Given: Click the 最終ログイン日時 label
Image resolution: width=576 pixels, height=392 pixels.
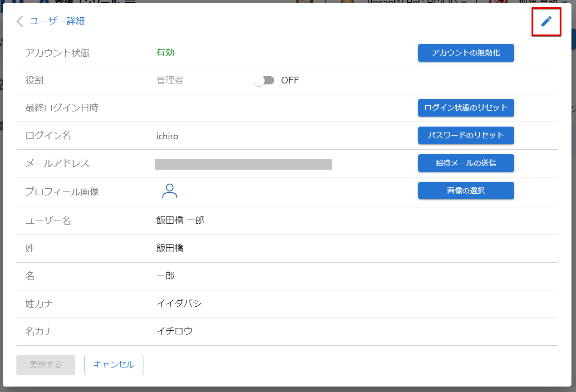Looking at the screenshot, I should [62, 108].
